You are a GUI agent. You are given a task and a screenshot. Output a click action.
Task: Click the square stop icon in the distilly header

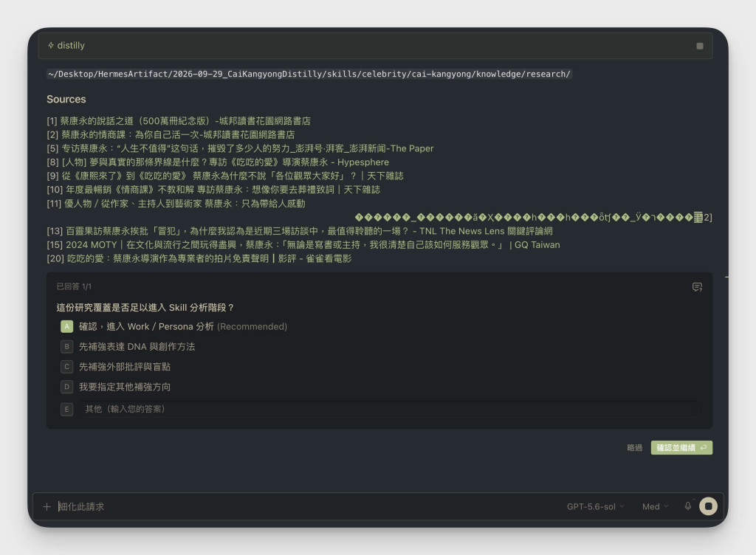tap(700, 46)
